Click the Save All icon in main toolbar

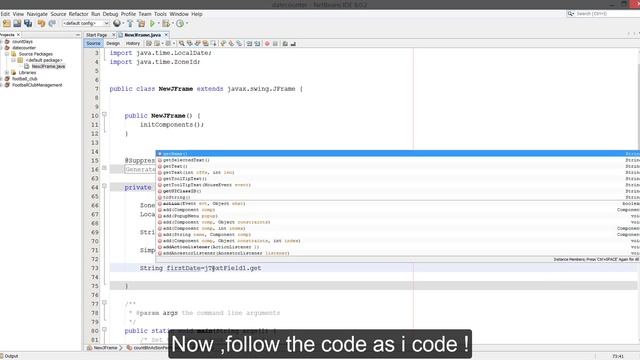click(28, 24)
